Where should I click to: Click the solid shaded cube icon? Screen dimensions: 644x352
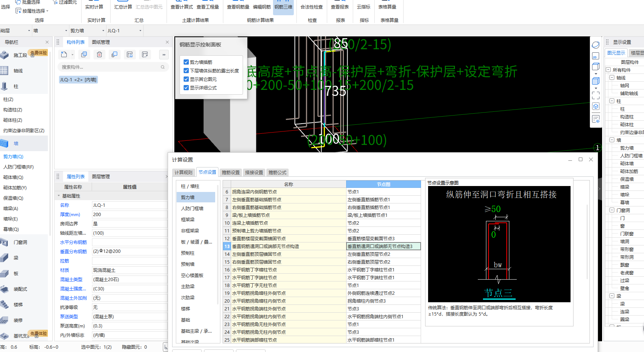596,81
